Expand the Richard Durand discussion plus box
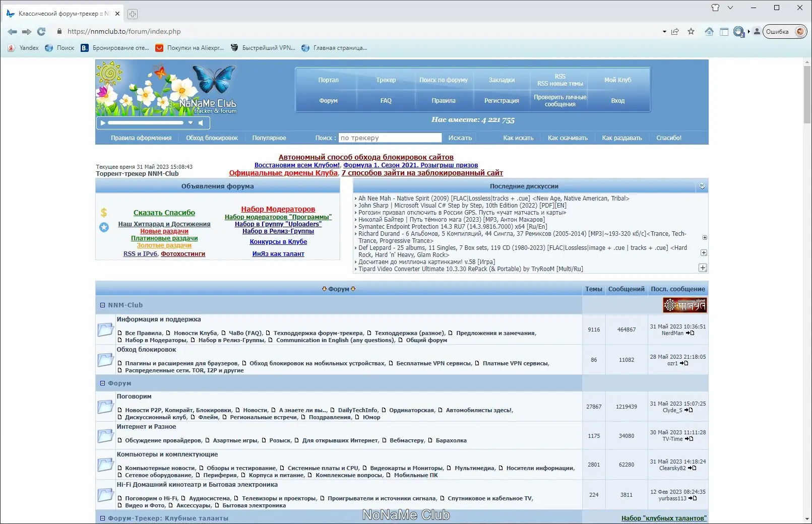 [x=705, y=237]
